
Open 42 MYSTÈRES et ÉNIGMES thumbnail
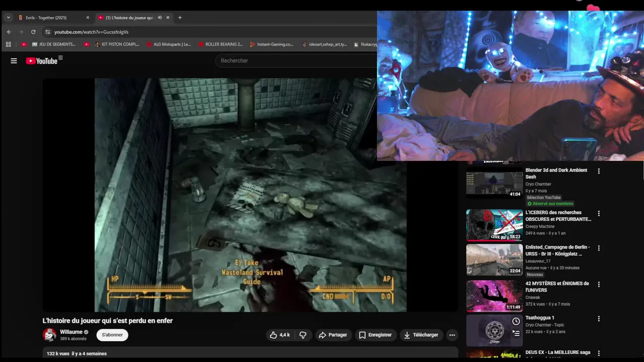tap(495, 296)
